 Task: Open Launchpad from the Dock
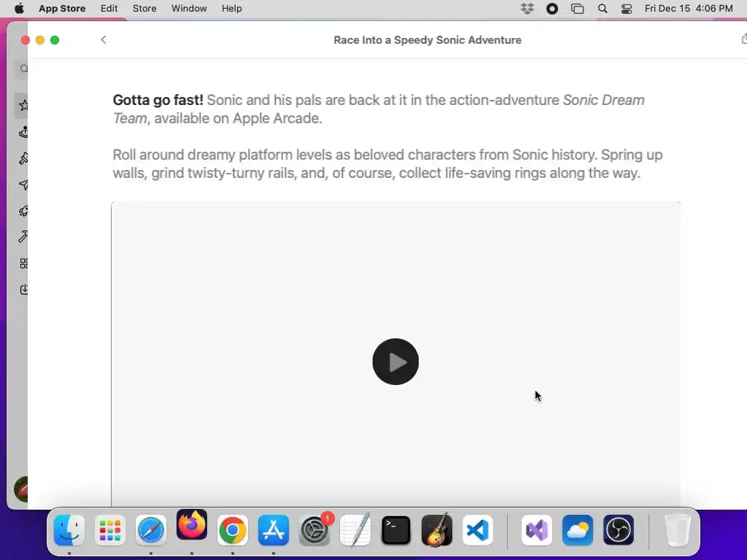[110, 530]
